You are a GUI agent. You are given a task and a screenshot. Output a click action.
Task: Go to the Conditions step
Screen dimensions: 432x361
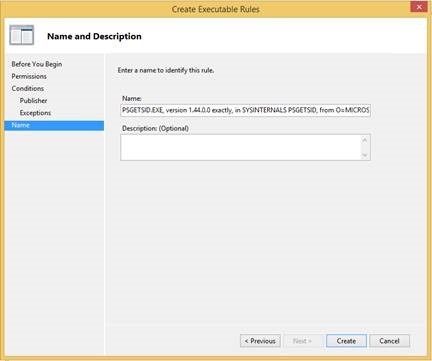(28, 88)
